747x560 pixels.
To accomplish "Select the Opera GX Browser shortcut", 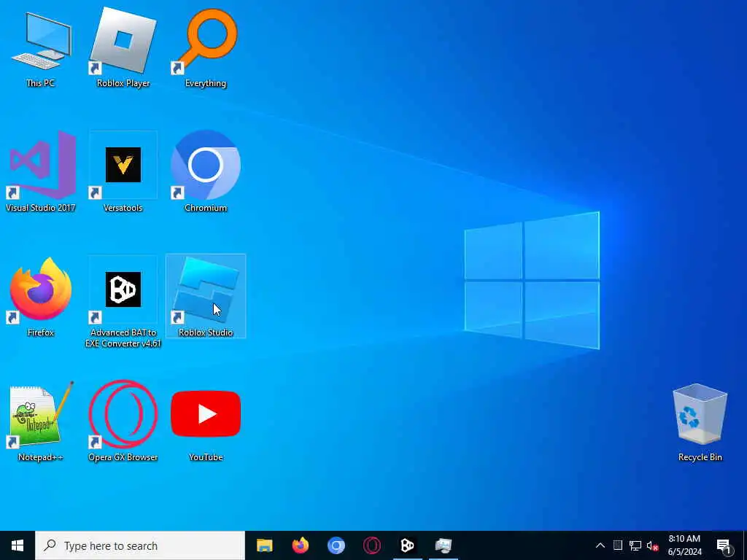I will 123,421.
